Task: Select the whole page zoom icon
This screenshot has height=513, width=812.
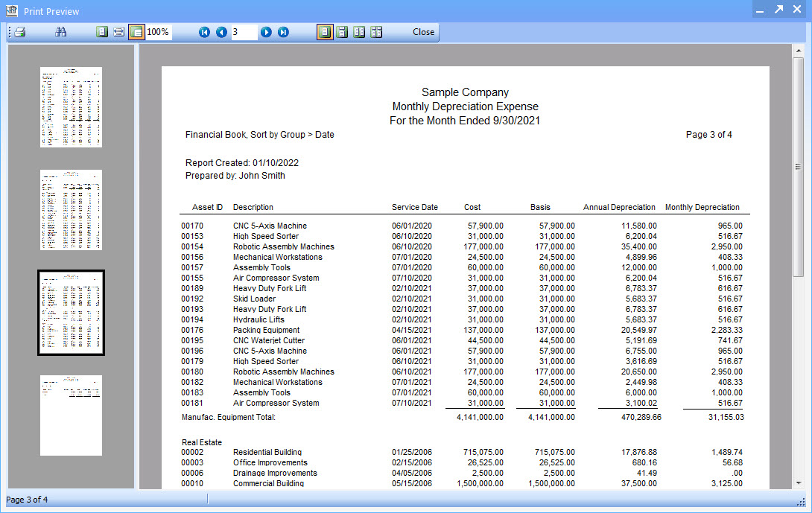Action: point(102,32)
